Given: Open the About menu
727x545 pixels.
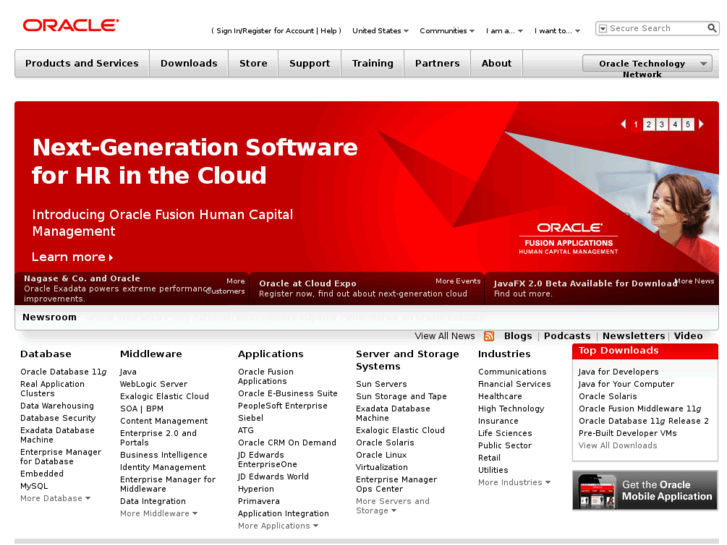Looking at the screenshot, I should tap(496, 63).
